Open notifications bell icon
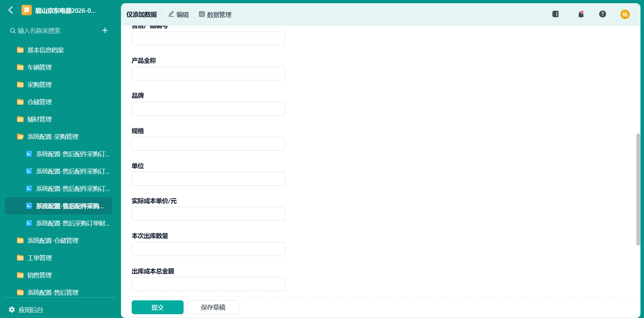The image size is (644, 318). [x=581, y=14]
